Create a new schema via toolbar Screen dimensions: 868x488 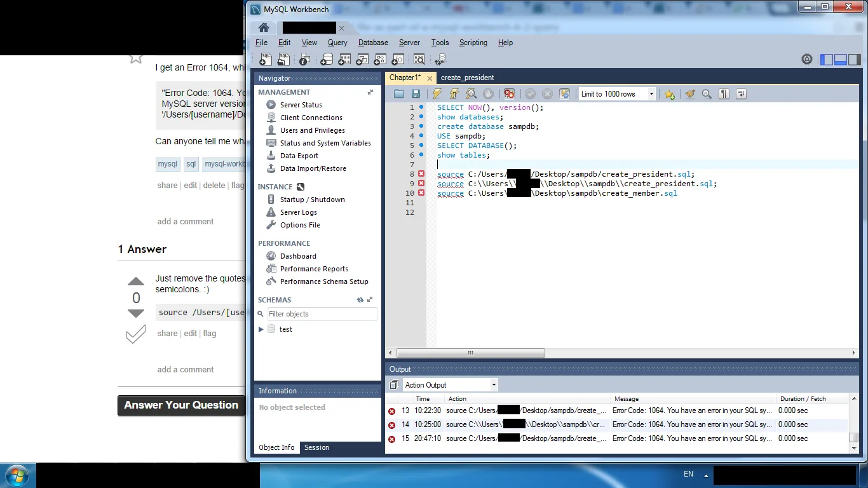pyautogui.click(x=327, y=59)
